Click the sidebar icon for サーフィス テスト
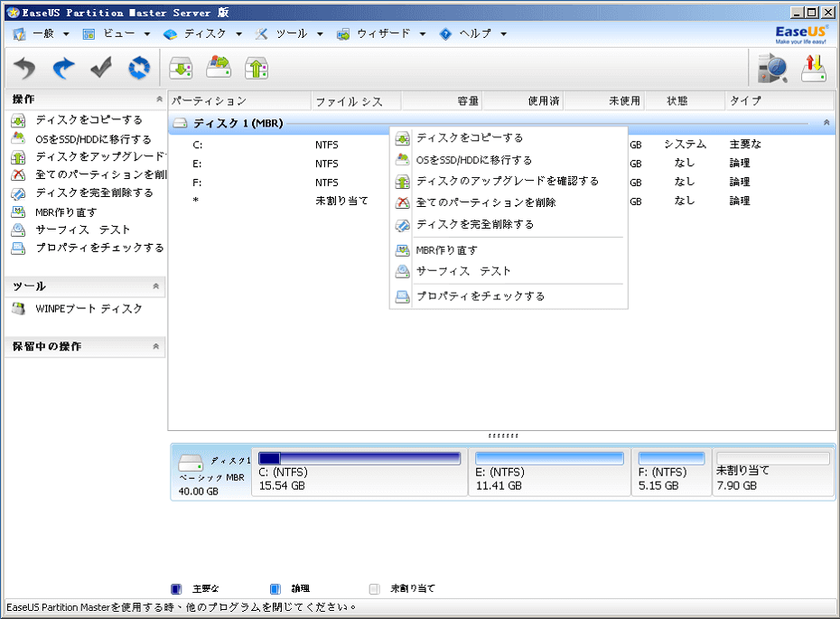 coord(18,230)
